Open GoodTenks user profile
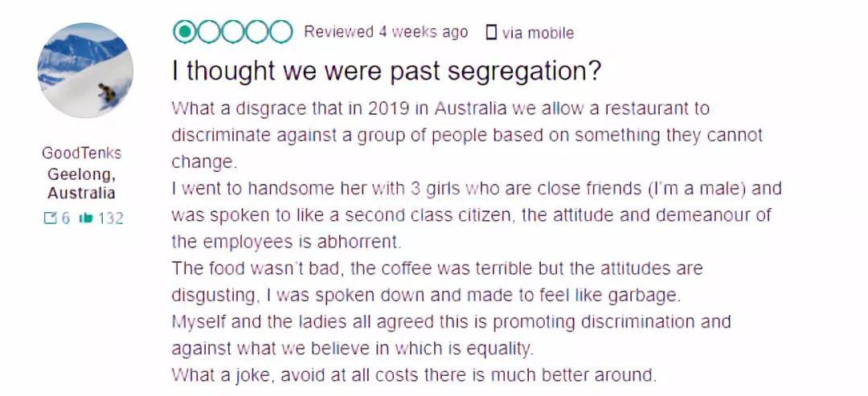The image size is (868, 396). click(81, 153)
